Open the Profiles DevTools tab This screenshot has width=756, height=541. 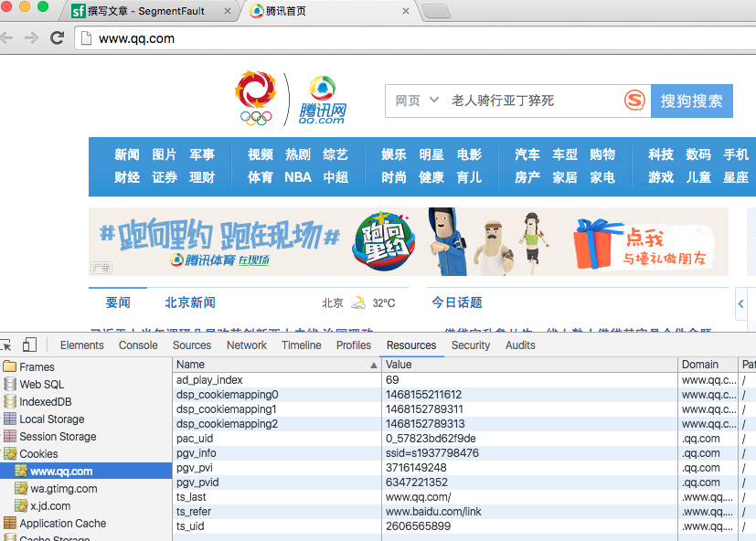354,345
